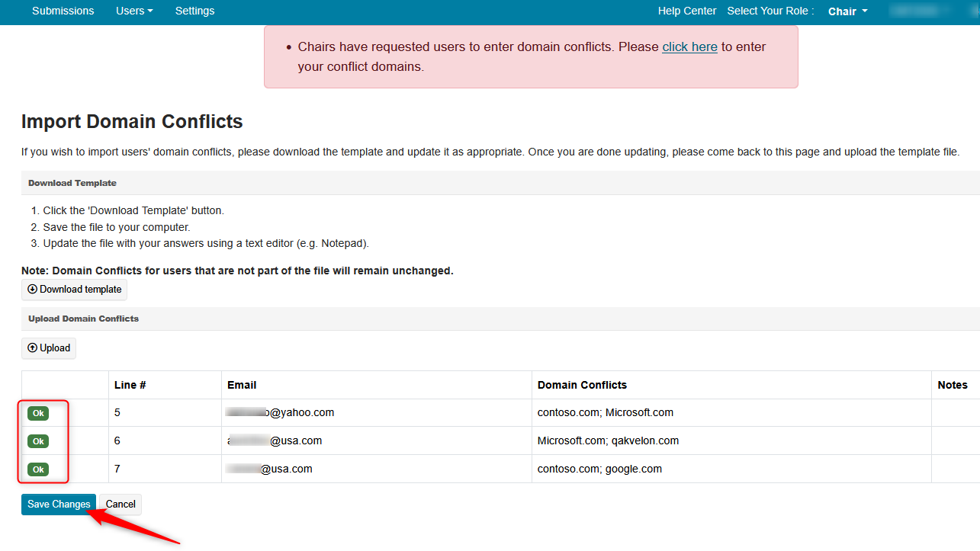Click the Ok badge on line 5
The width and height of the screenshot is (980, 551).
38,413
